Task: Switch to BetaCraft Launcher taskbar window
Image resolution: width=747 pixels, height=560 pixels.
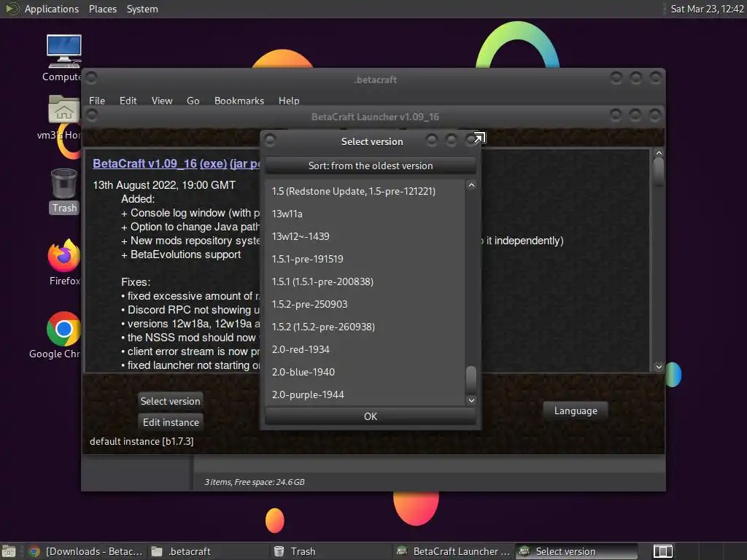Action: pyautogui.click(x=454, y=551)
